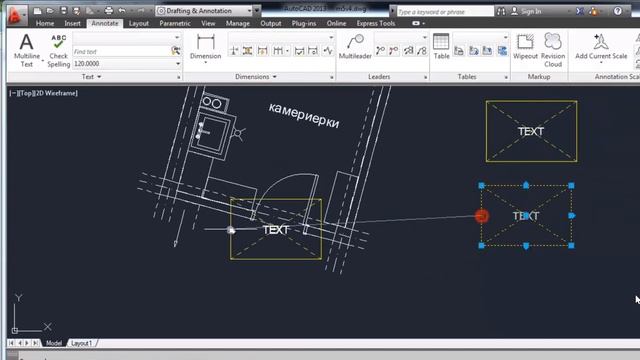Viewport: 640px width, 360px height.
Task: Click the dimension Update icon
Action: tap(313, 51)
